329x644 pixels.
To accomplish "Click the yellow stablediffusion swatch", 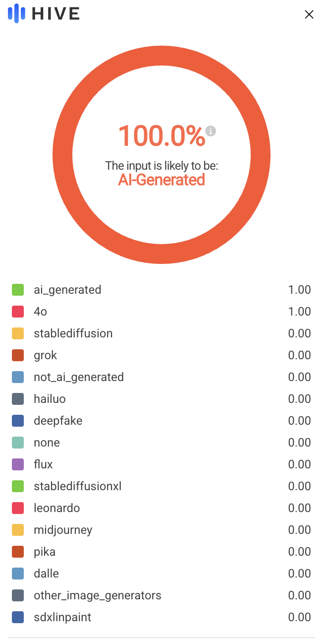I will (x=18, y=333).
